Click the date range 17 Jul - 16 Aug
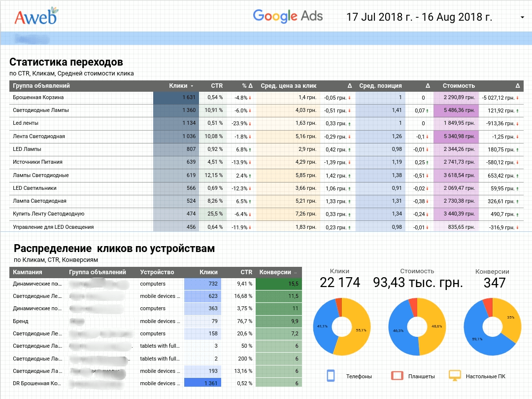The width and height of the screenshot is (532, 399). tap(419, 17)
